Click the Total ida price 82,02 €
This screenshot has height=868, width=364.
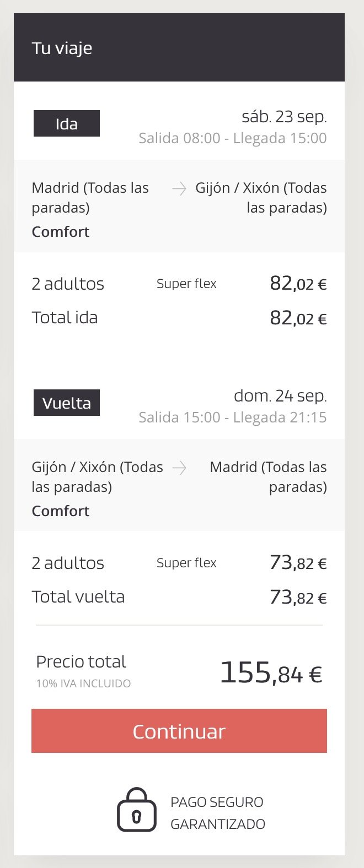[x=298, y=318]
